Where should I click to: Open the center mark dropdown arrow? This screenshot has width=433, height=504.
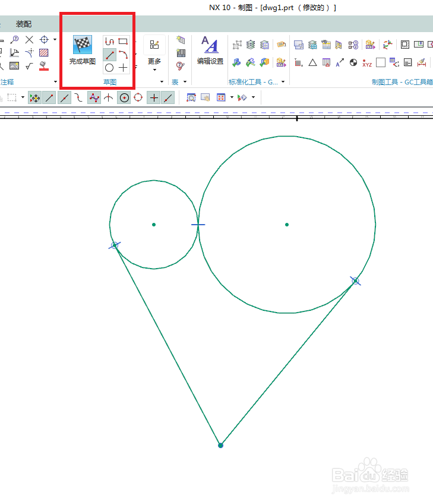point(55,40)
